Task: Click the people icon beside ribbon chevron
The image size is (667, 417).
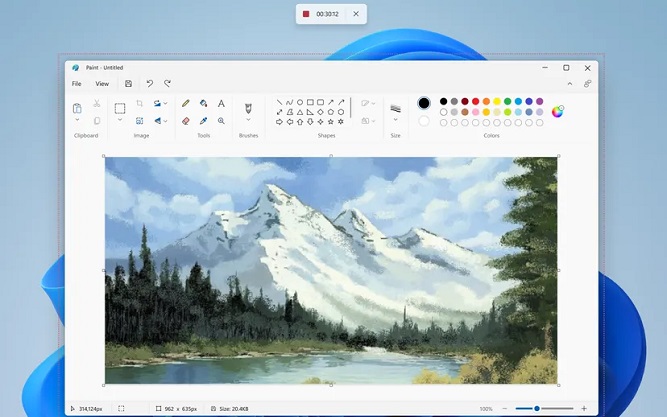Action: tap(587, 84)
